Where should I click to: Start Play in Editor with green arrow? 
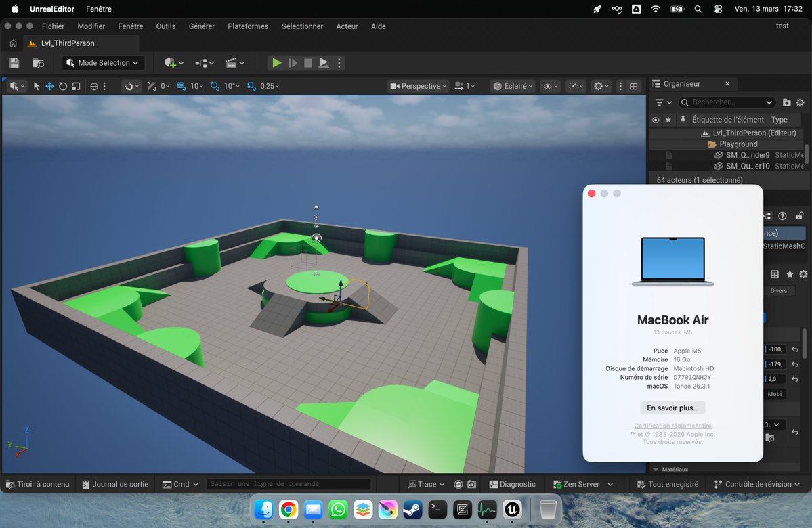pyautogui.click(x=276, y=63)
